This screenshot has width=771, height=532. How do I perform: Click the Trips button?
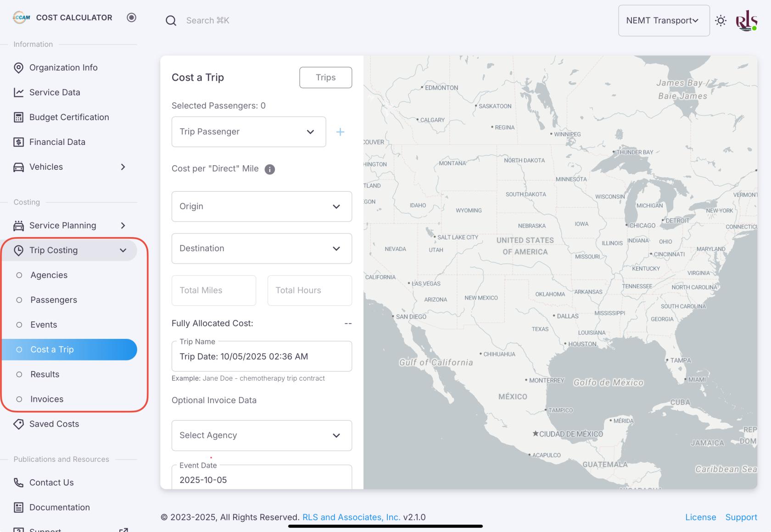pyautogui.click(x=325, y=78)
